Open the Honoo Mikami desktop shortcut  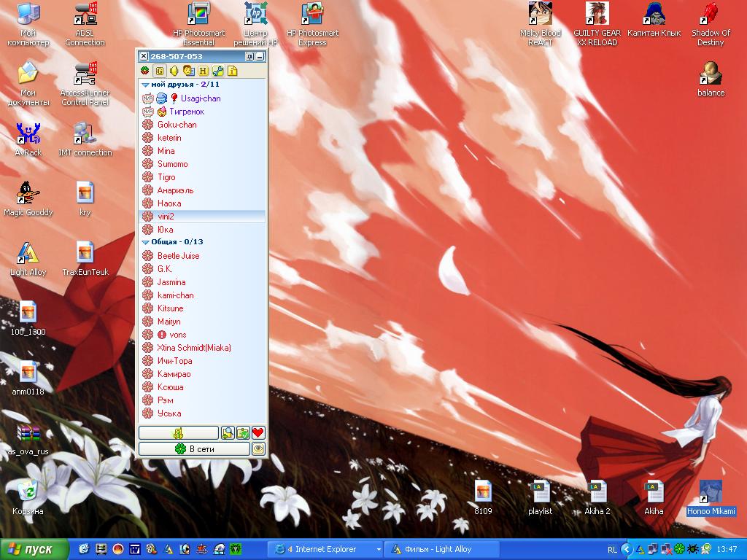click(711, 497)
